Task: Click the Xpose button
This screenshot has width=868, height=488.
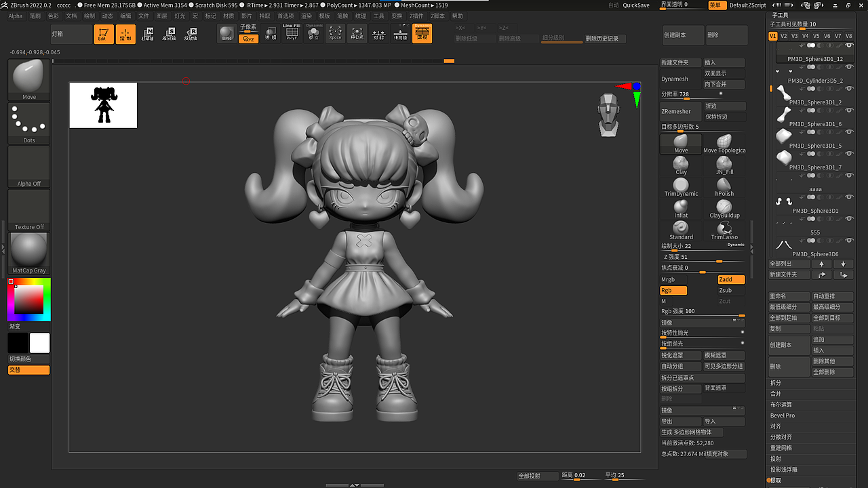Action: (x=335, y=34)
